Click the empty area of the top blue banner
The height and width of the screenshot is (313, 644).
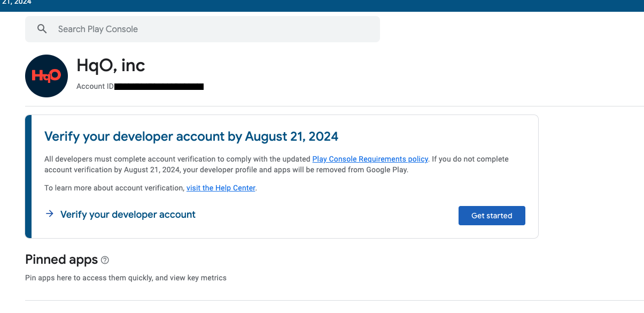click(x=321, y=5)
